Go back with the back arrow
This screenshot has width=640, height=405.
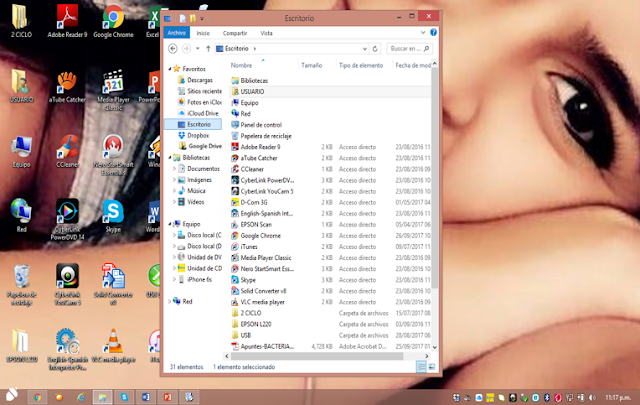click(173, 49)
